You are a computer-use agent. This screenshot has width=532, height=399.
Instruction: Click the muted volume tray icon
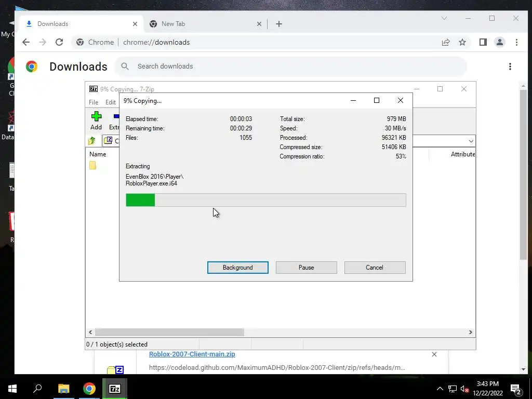464,389
